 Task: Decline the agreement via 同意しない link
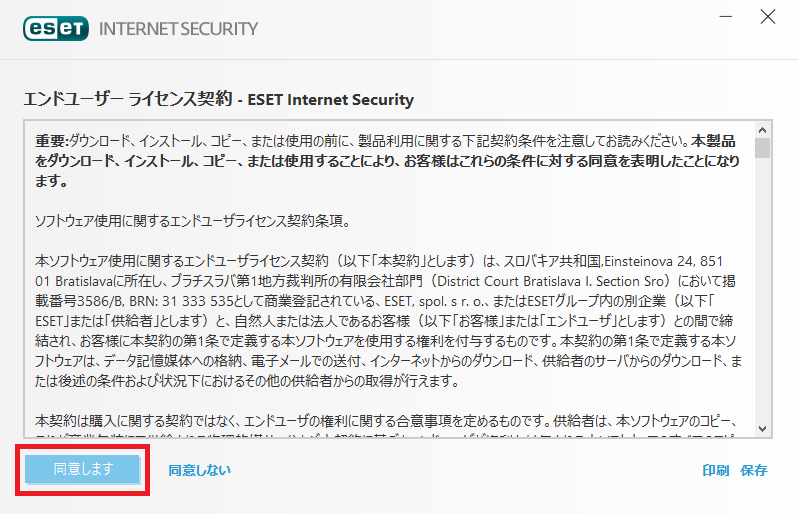tap(199, 470)
